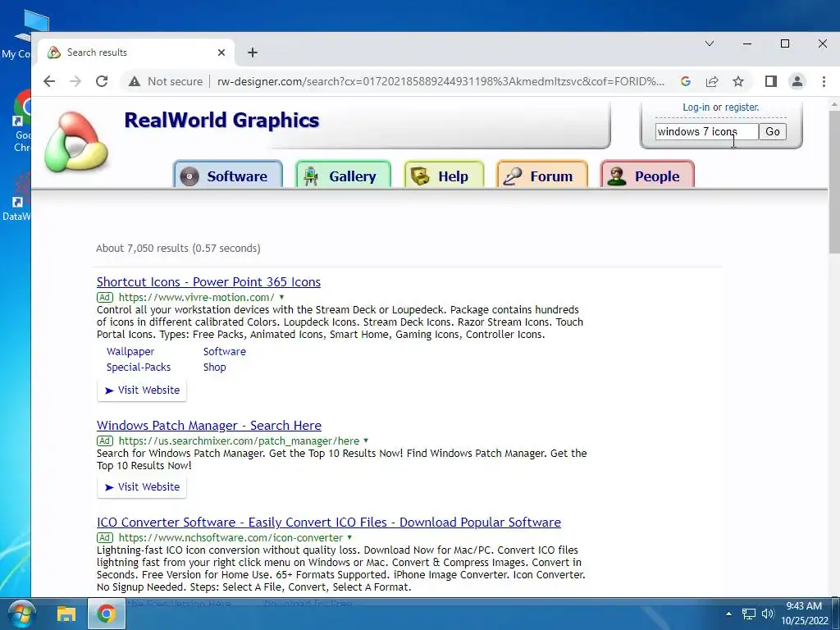
Task: Click the address bar URL
Action: (441, 81)
